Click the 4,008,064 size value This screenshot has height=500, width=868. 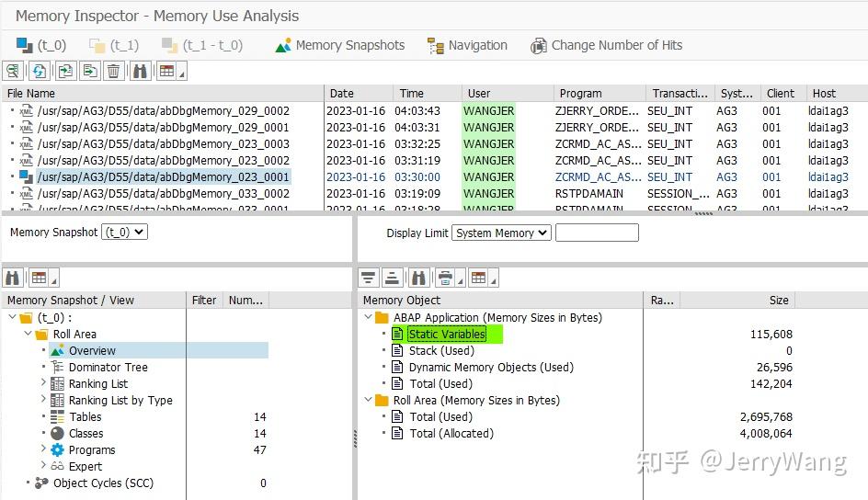click(x=766, y=434)
